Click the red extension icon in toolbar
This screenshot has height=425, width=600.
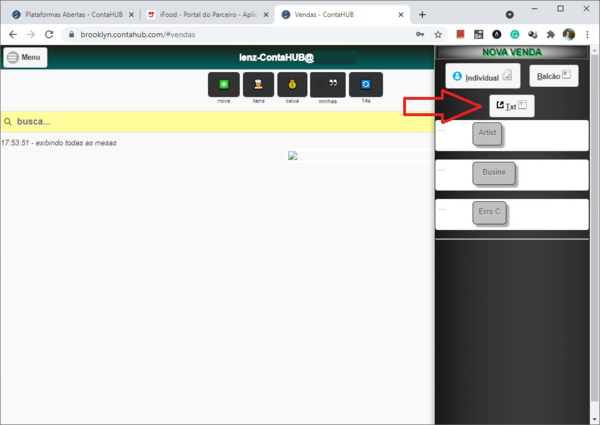(x=460, y=34)
